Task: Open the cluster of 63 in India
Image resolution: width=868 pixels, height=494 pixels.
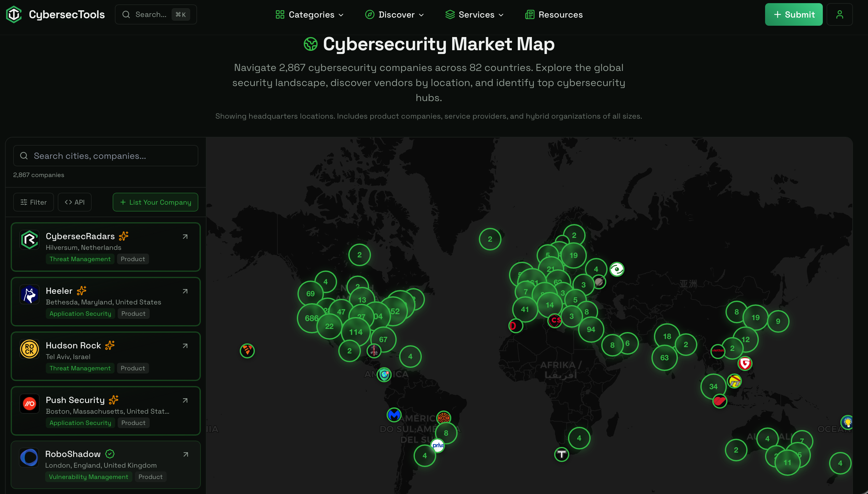Action: (x=664, y=357)
